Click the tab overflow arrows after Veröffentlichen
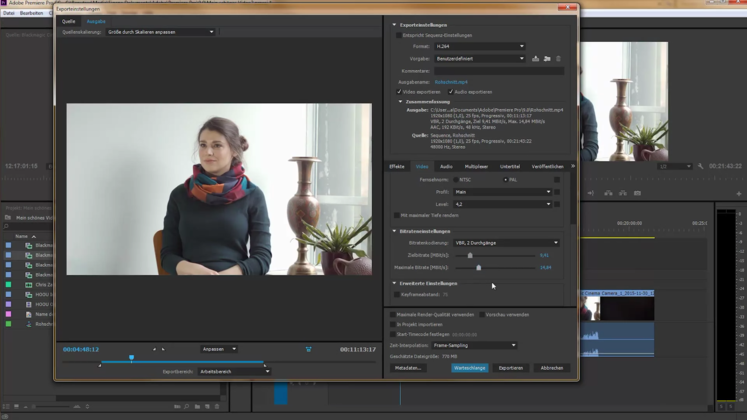 click(x=573, y=166)
